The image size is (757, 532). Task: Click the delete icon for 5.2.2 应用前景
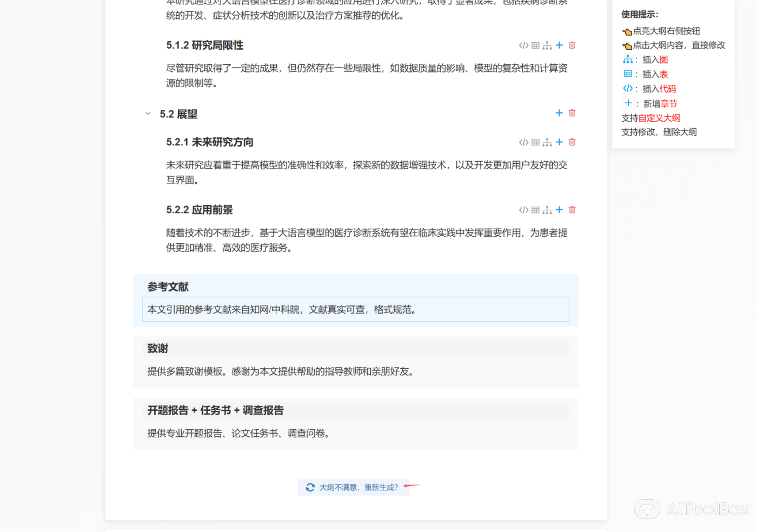click(572, 210)
